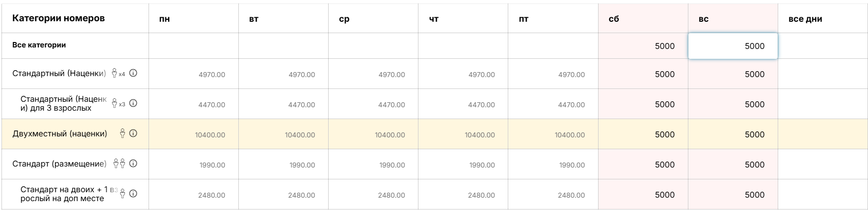Click the Категории номеров header
Viewport: 868px width, 211px height.
58,18
